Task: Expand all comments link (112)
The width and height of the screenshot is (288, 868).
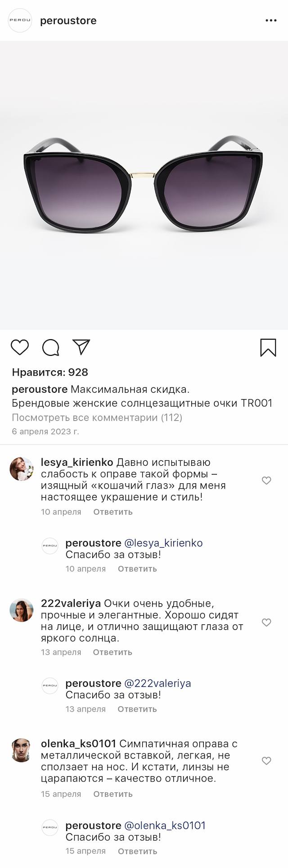Action: (97, 418)
